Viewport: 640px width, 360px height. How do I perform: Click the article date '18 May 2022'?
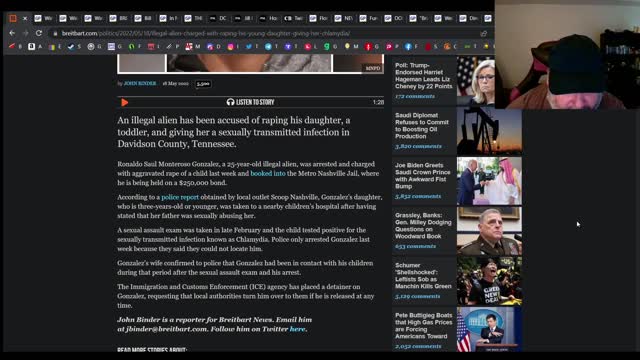[176, 83]
